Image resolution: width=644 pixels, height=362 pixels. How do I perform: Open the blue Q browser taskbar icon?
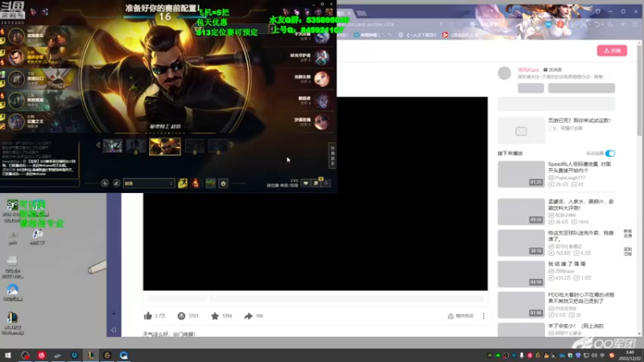pos(124,355)
